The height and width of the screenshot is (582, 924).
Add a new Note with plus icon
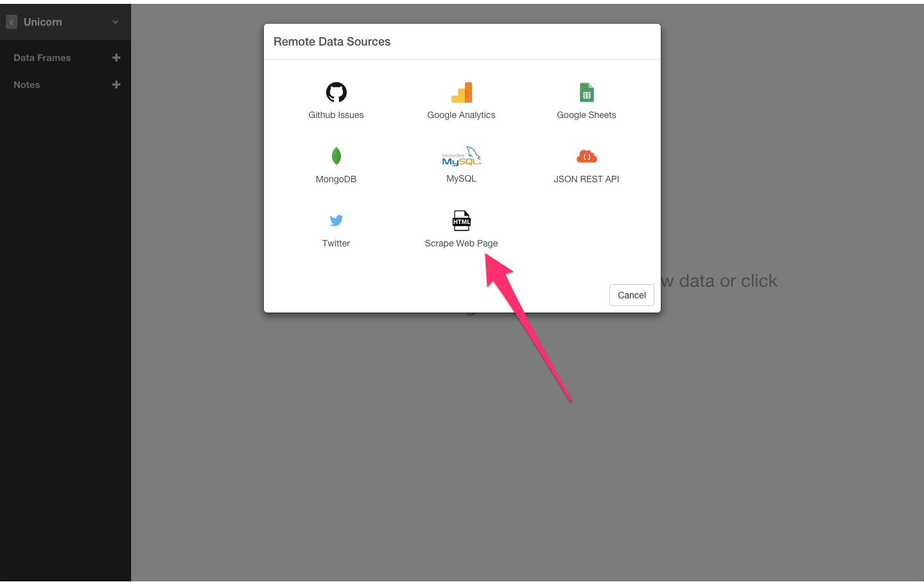pyautogui.click(x=116, y=85)
